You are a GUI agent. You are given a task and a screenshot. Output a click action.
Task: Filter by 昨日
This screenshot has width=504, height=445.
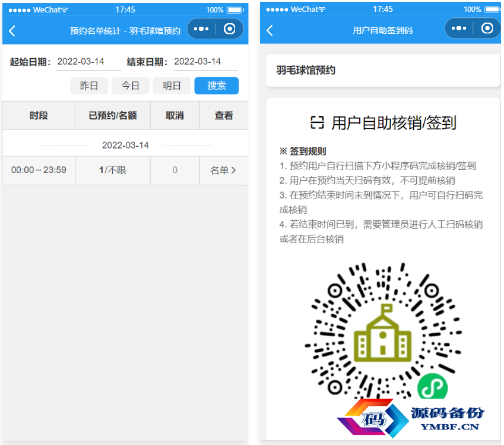pos(89,86)
